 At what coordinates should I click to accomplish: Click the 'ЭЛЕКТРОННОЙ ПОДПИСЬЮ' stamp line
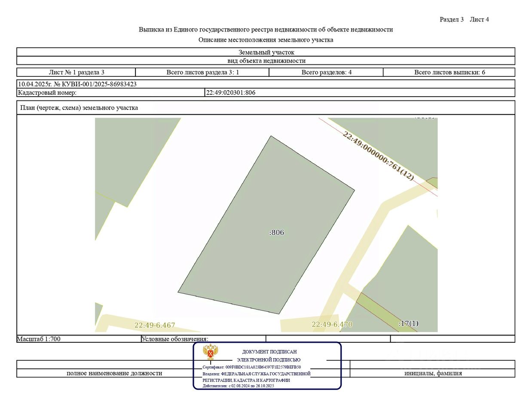269,360
